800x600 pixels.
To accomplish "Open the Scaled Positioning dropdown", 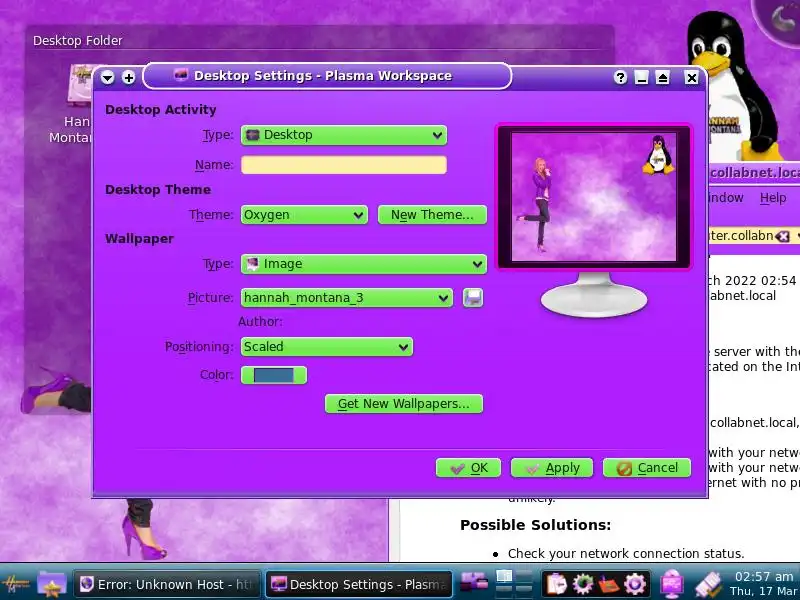I will point(327,347).
